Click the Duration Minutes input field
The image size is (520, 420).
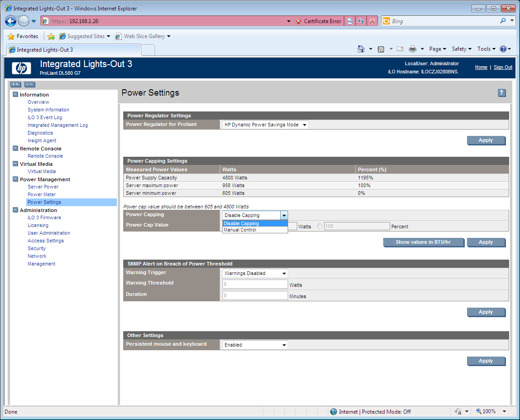point(255,295)
